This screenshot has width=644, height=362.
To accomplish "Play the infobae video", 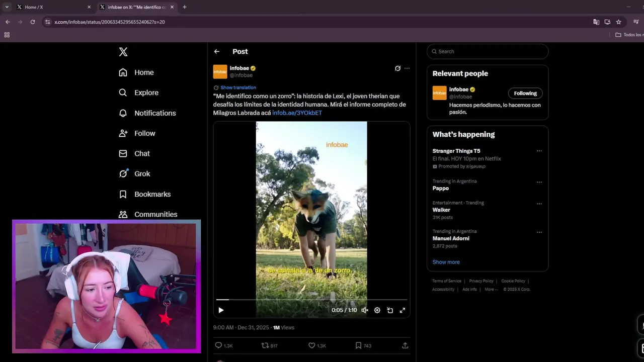I will 221,310.
